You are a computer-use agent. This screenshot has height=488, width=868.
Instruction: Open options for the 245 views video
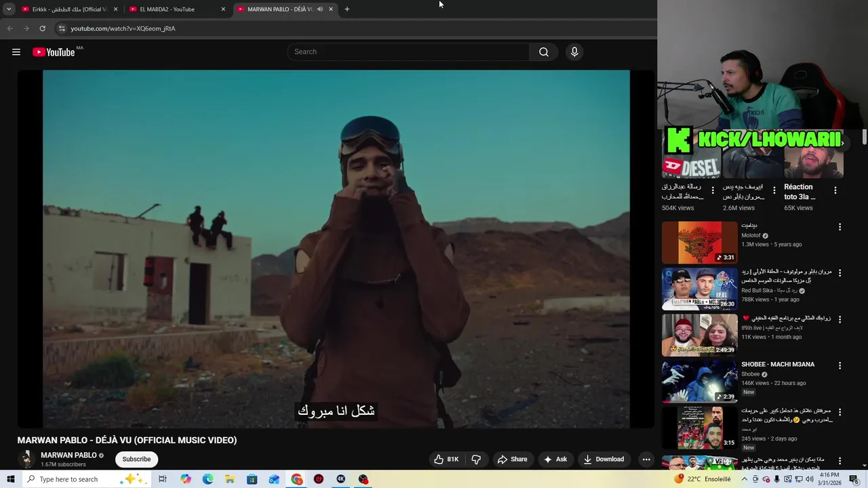click(x=840, y=412)
